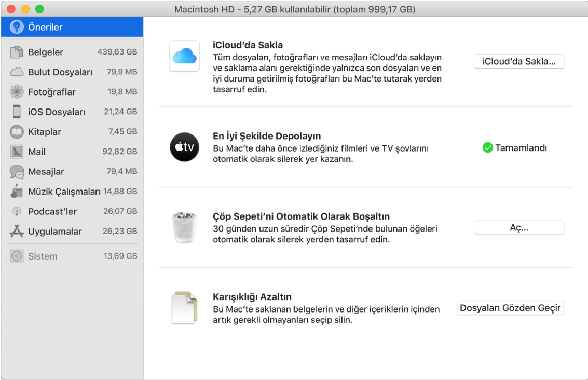Image resolution: width=588 pixels, height=380 pixels.
Task: Click the iCloud cloud icon next to iCloud'da Sakla
Action: (184, 56)
